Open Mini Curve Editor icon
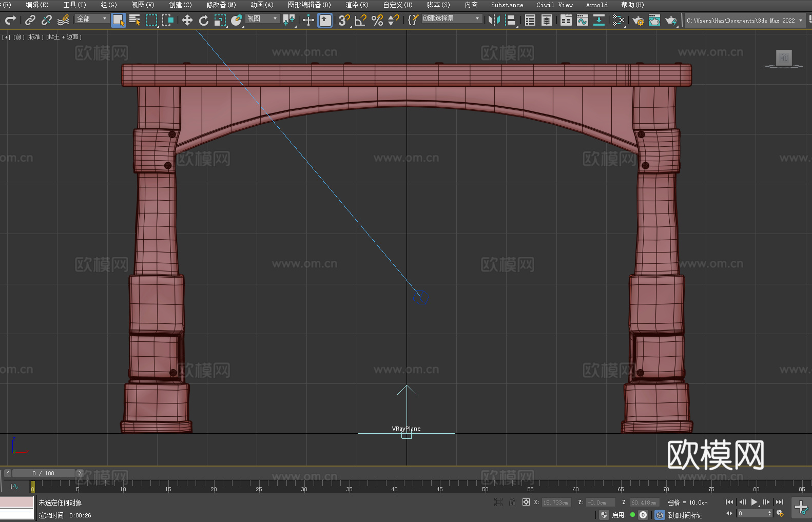Image resolution: width=812 pixels, height=522 pixels. pyautogui.click(x=14, y=486)
